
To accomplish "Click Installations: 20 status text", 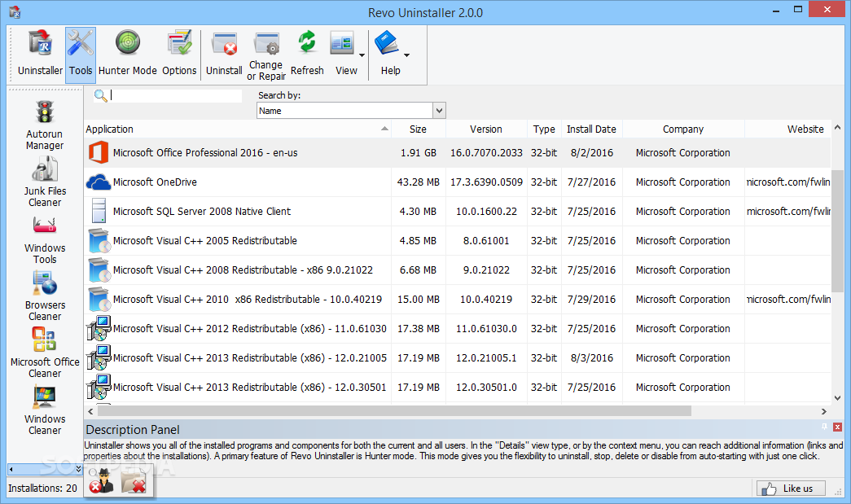I will click(x=42, y=489).
